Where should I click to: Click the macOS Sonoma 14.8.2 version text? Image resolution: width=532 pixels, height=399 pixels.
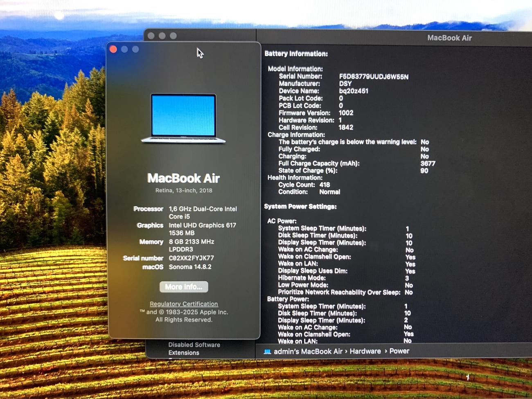coord(190,267)
